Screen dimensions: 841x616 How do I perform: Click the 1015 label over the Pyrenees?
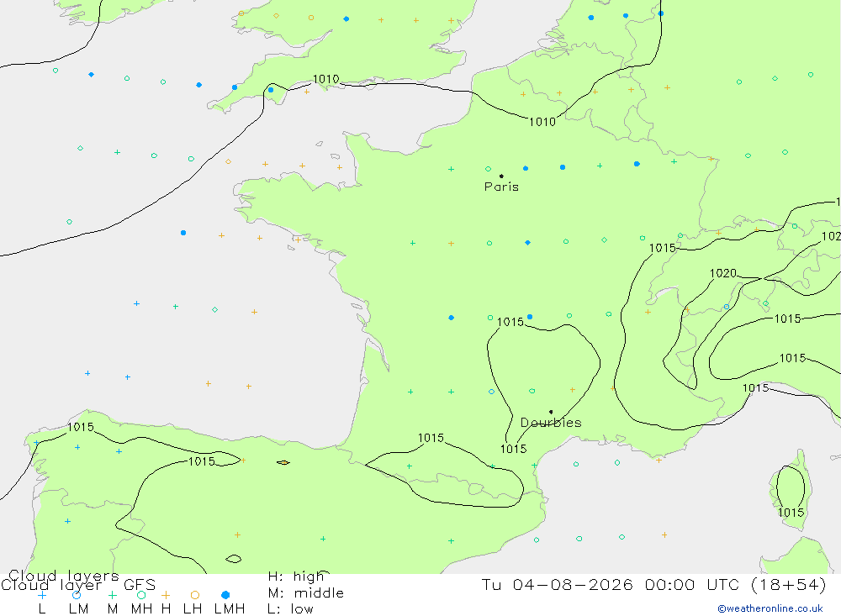pyautogui.click(x=431, y=438)
